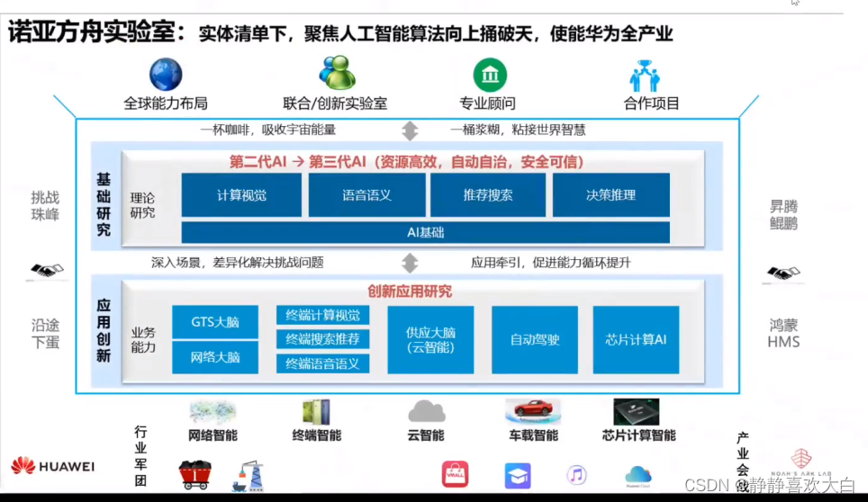This screenshot has height=502, width=868.
Task: Click the two-people icon above 联合/创新实验室
Action: pos(337,73)
